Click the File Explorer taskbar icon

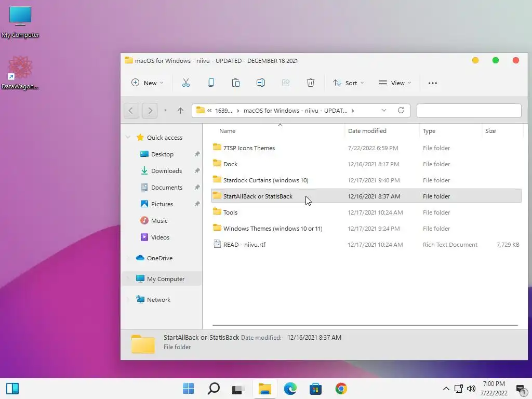[x=264, y=389]
